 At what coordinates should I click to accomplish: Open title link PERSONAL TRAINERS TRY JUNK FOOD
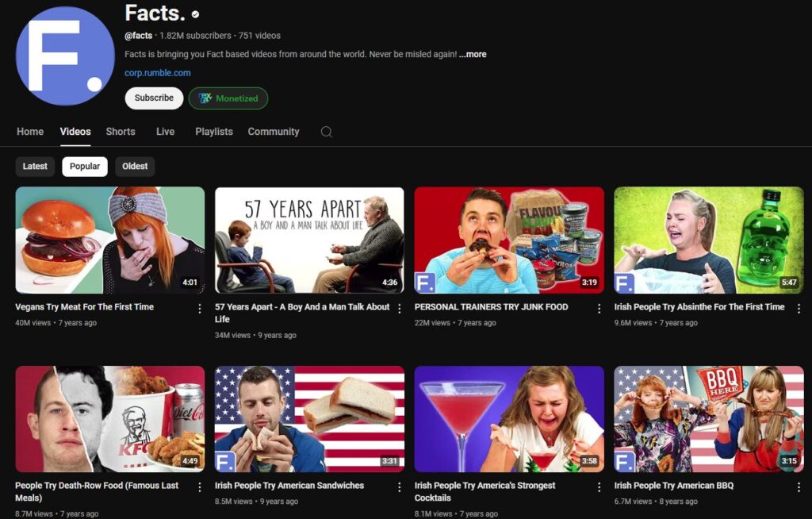point(491,307)
